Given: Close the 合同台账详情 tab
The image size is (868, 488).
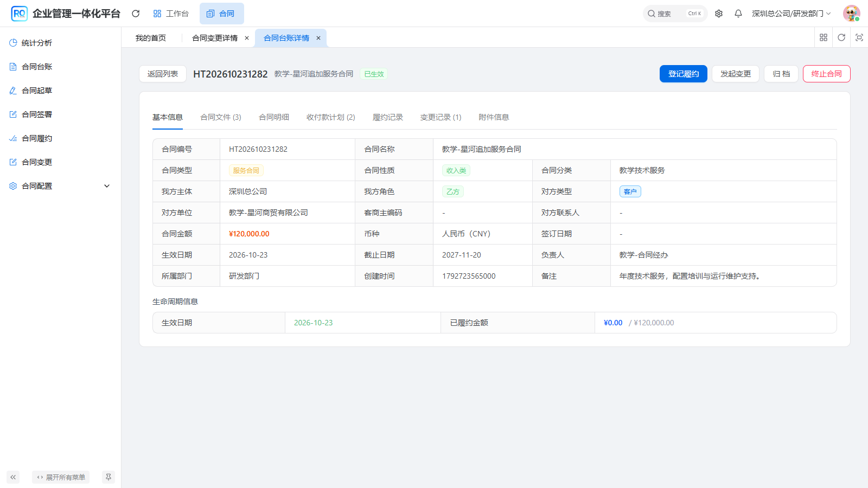Looking at the screenshot, I should [x=318, y=38].
